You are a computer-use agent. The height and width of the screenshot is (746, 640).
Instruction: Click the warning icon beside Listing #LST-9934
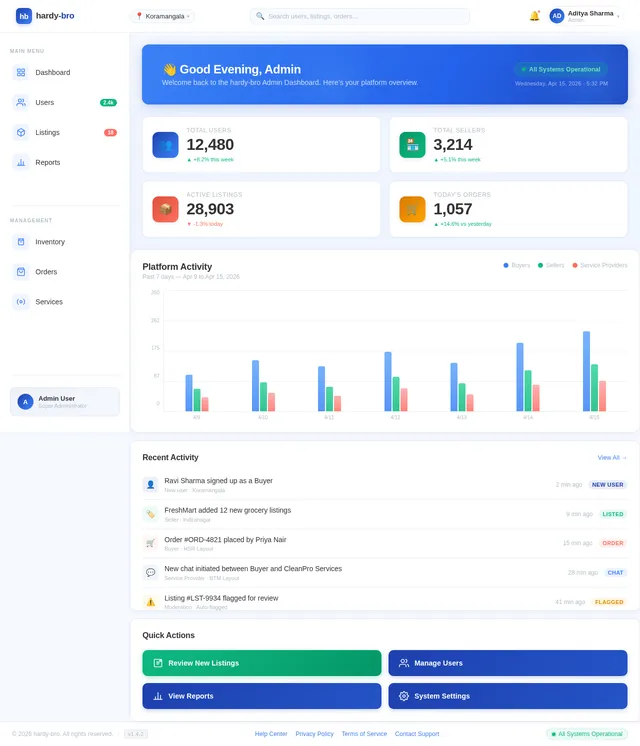tap(150, 602)
